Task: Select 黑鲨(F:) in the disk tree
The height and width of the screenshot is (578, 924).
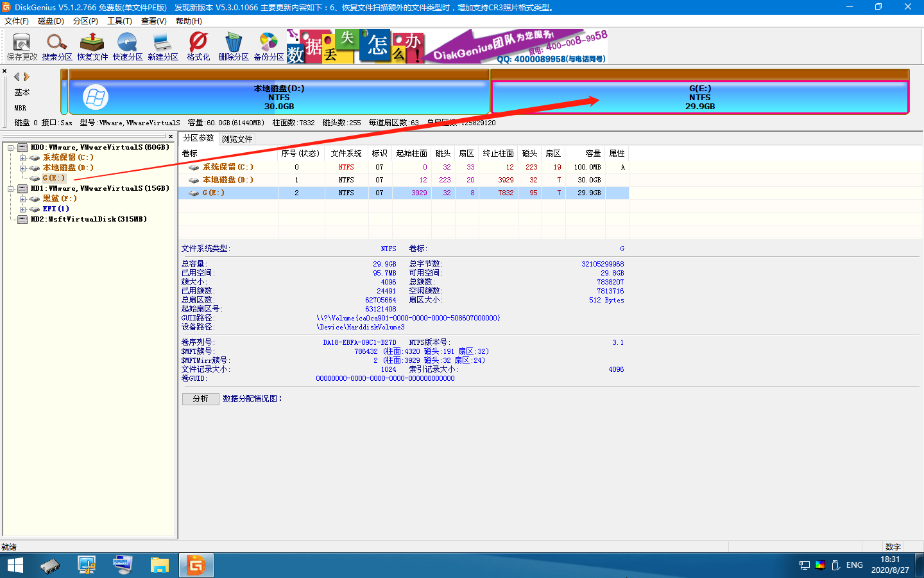Action: click(60, 198)
